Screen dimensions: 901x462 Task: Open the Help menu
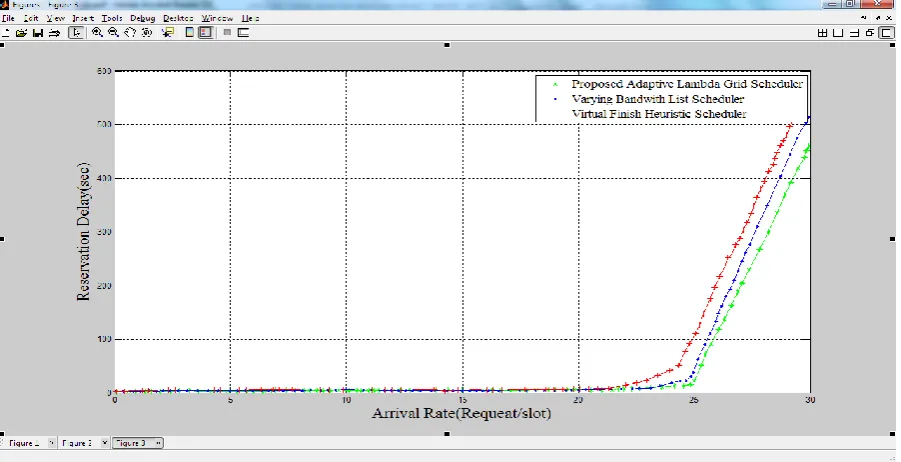[x=250, y=18]
